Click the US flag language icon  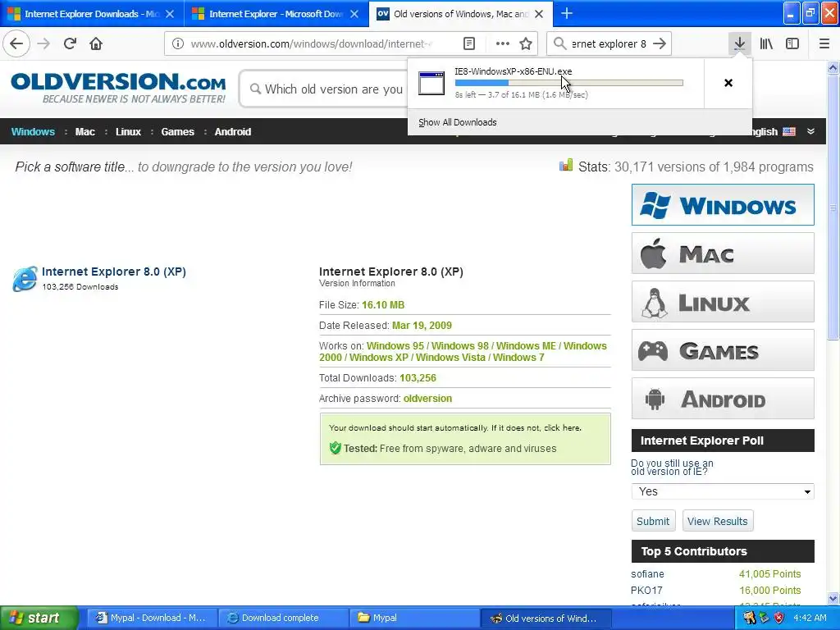[x=789, y=131]
